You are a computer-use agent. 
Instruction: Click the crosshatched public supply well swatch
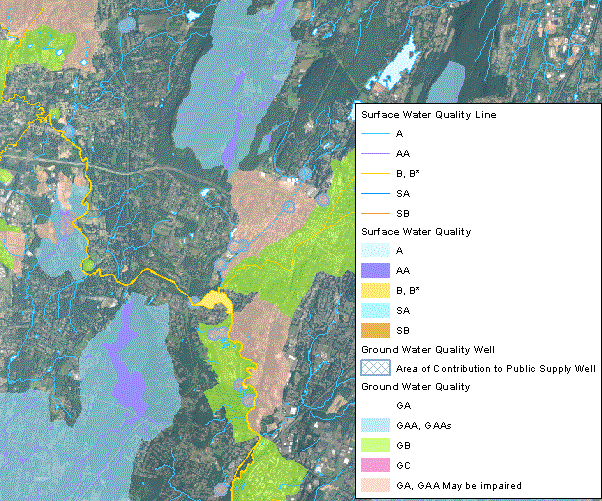375,367
